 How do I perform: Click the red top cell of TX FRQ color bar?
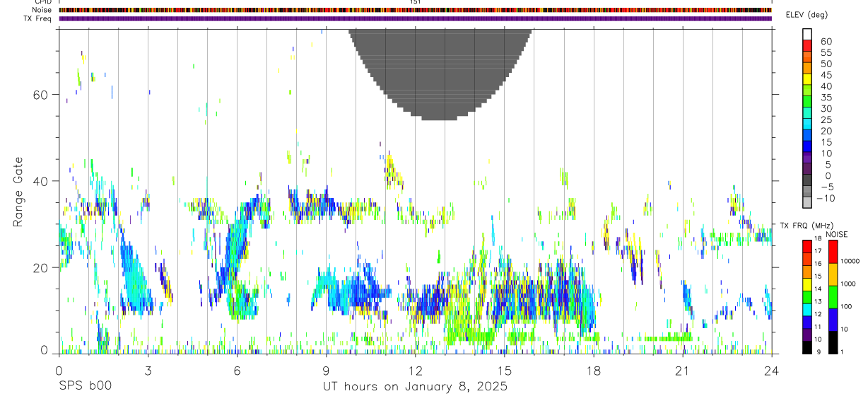807,247
